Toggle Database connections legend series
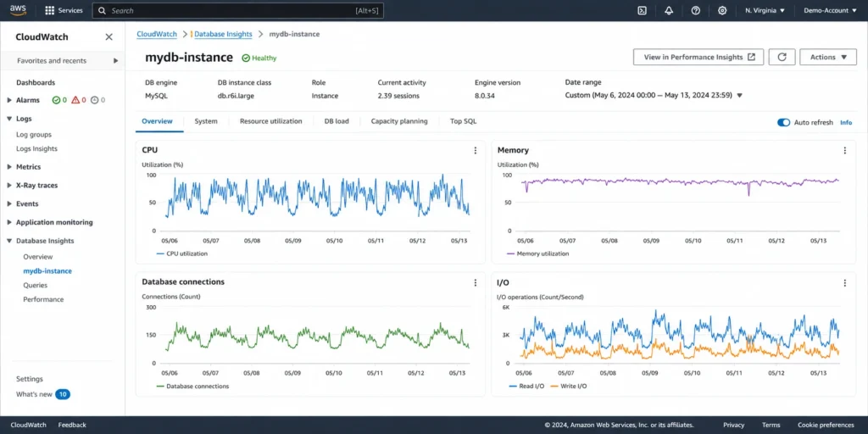The width and height of the screenshot is (868, 434). 192,386
